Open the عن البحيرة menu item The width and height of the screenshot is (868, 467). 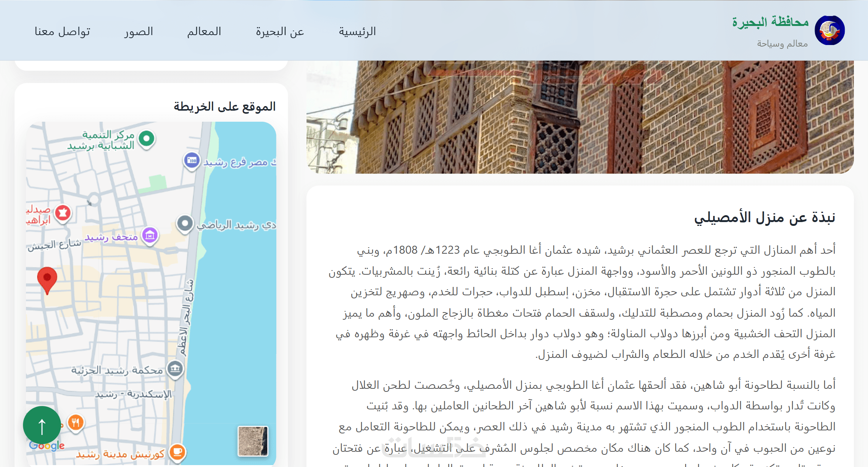(x=280, y=31)
